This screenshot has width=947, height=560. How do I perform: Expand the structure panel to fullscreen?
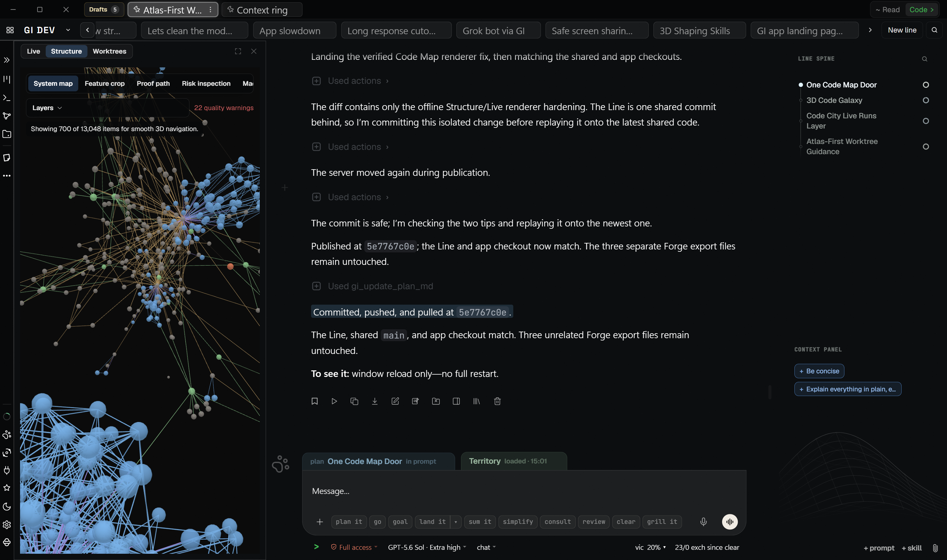click(x=238, y=51)
